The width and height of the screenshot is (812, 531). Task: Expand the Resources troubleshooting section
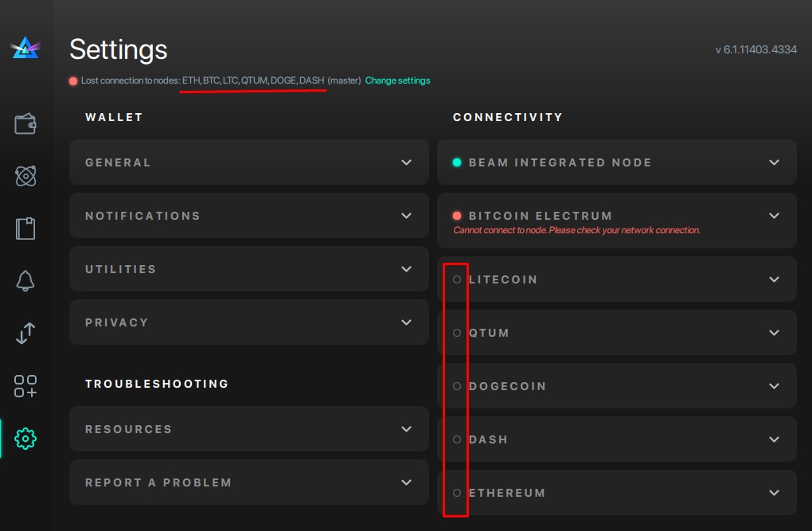click(406, 428)
